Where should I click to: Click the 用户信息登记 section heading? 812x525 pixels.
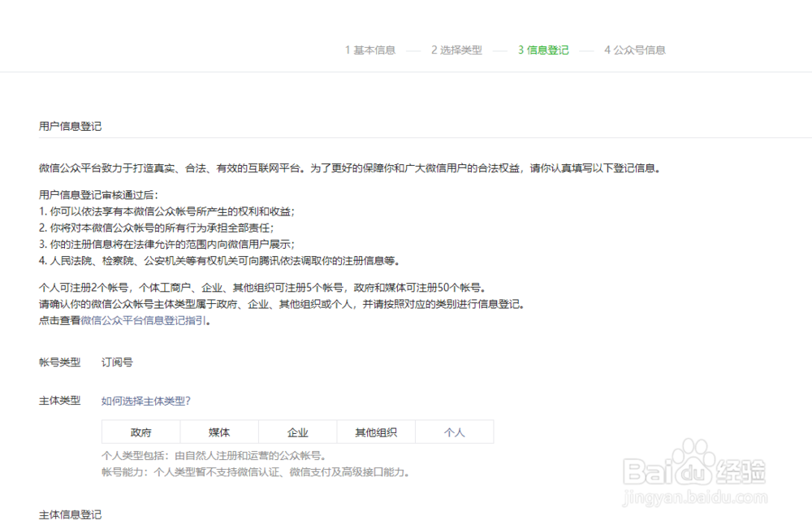point(70,126)
